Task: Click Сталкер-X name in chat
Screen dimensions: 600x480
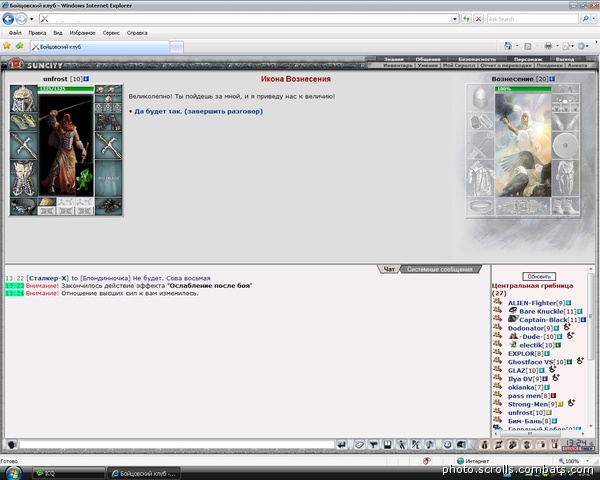Action: tap(48, 278)
